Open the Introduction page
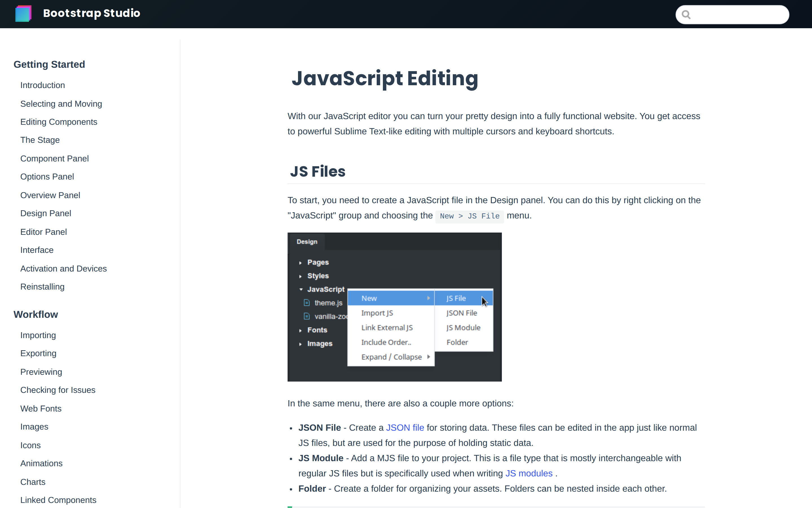 pos(43,85)
